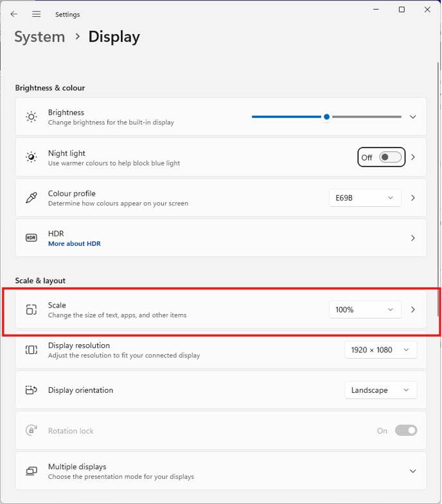
Task: Click the Display orientation icon
Action: click(x=31, y=390)
